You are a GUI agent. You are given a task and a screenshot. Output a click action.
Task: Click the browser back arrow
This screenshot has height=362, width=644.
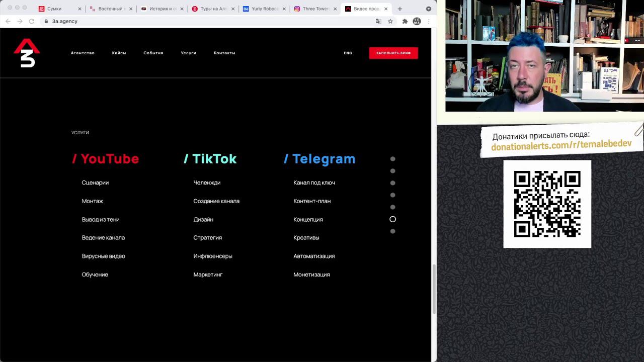click(x=8, y=21)
